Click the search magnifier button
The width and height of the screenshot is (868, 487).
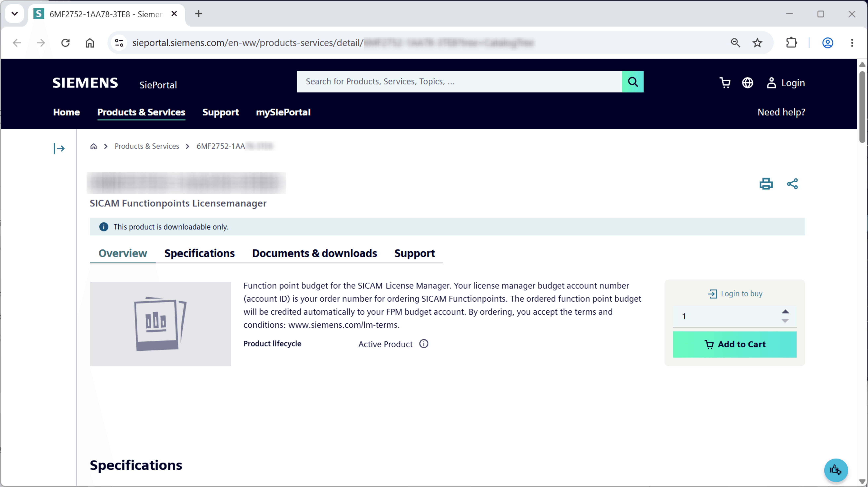click(x=633, y=82)
